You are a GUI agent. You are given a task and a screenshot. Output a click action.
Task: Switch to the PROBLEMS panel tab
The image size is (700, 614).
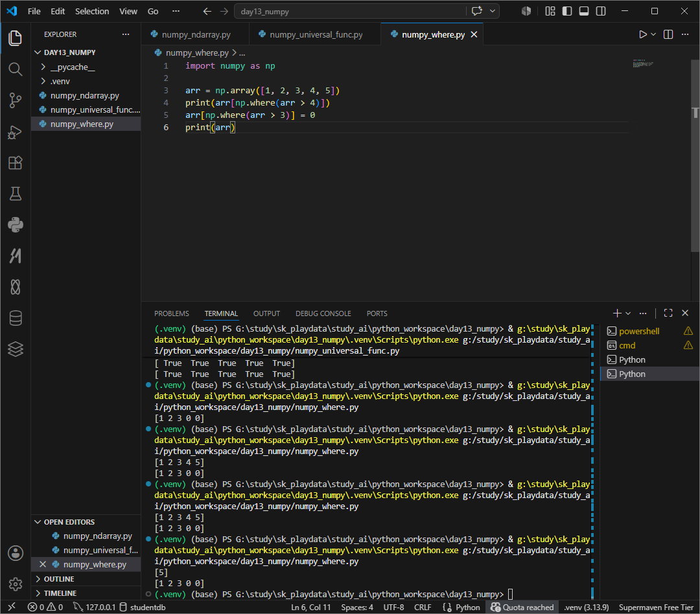pyautogui.click(x=171, y=313)
